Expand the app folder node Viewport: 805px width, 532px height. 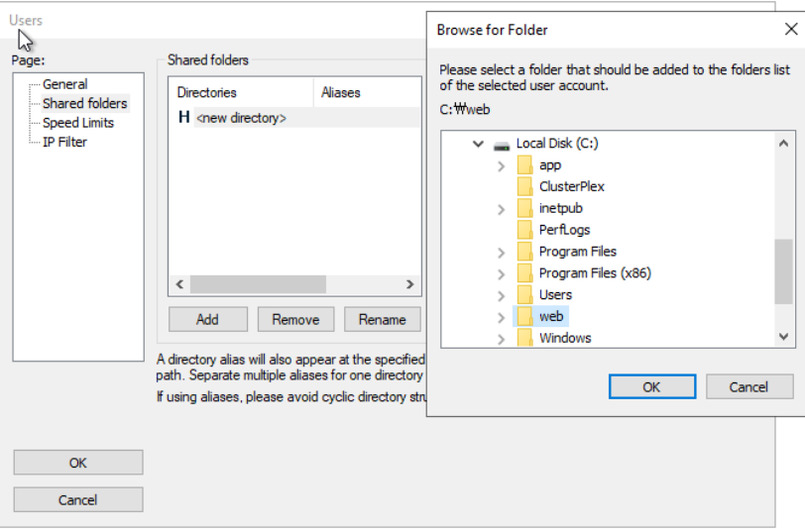[x=502, y=166]
